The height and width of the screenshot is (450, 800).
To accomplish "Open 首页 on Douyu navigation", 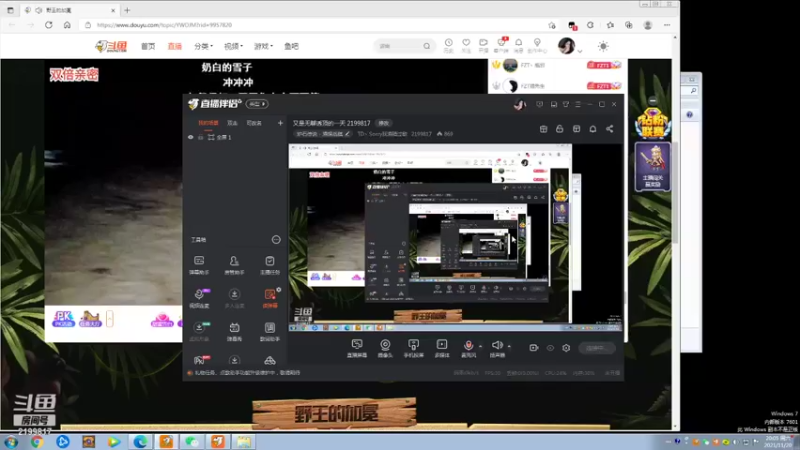I will tap(148, 46).
